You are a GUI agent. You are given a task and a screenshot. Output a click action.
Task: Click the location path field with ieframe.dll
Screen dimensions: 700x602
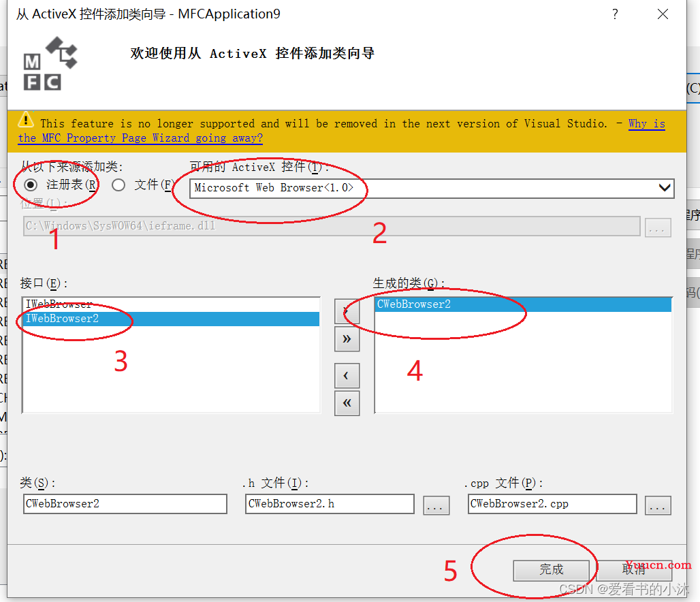coord(332,226)
